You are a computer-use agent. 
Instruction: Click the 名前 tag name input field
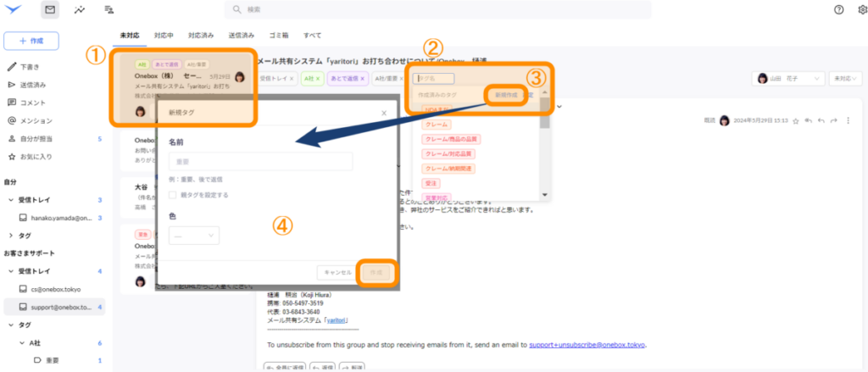pos(259,161)
